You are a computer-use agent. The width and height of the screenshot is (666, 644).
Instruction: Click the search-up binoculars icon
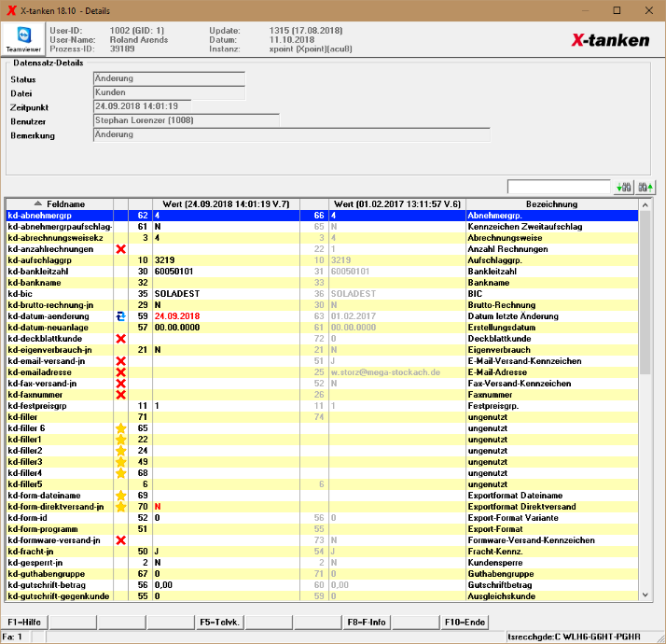645,187
